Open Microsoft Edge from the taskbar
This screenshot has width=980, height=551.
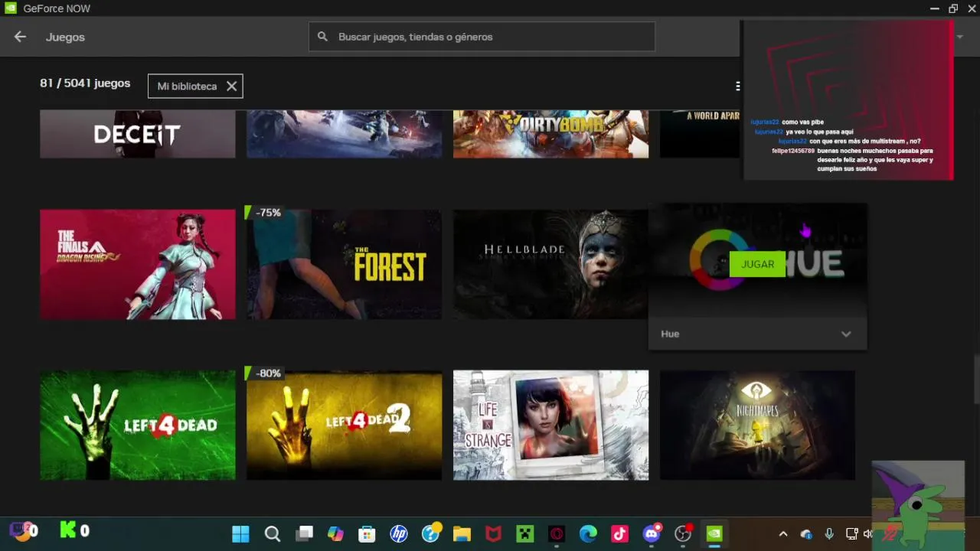(588, 533)
